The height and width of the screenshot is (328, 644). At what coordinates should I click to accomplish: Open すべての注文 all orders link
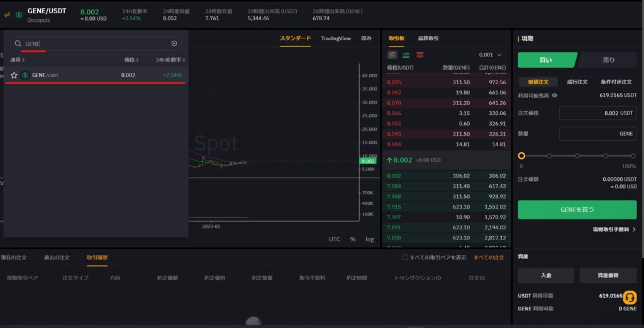[x=489, y=258]
